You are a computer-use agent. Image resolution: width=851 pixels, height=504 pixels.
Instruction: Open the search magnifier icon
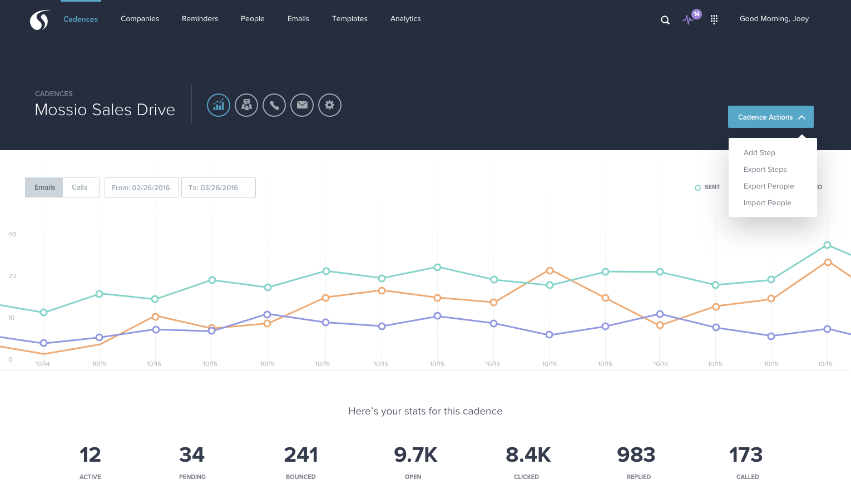point(665,20)
